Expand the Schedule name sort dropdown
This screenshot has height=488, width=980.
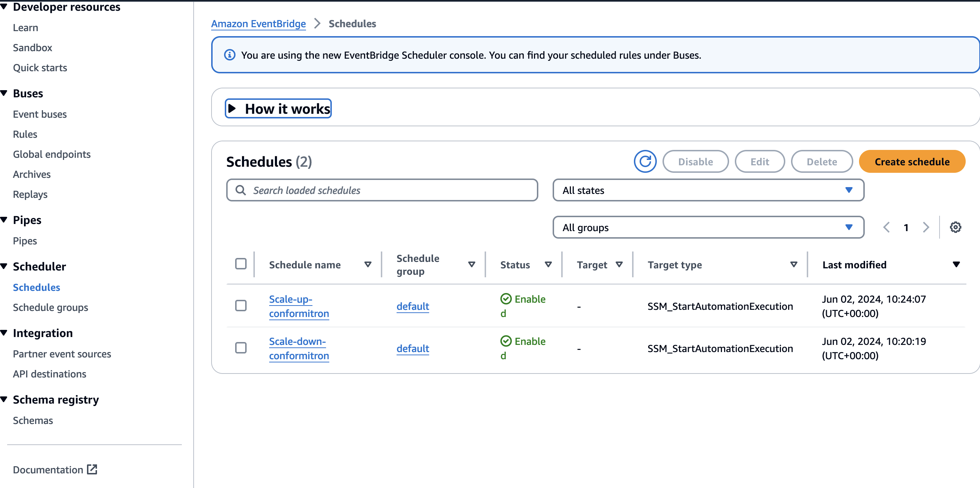coord(369,265)
